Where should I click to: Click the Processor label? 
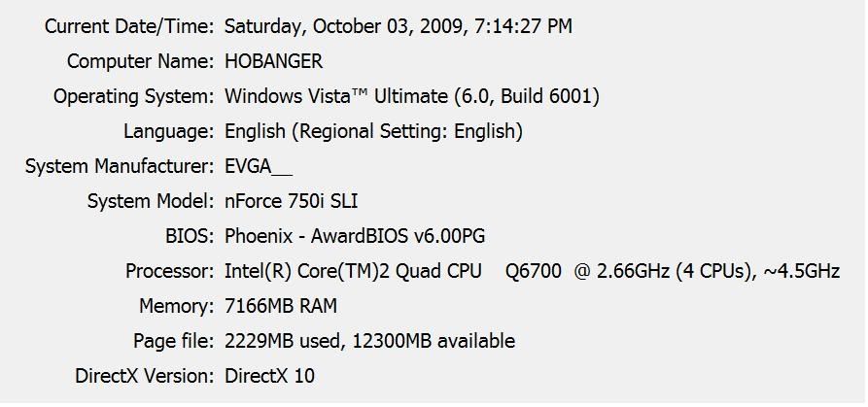tap(169, 272)
